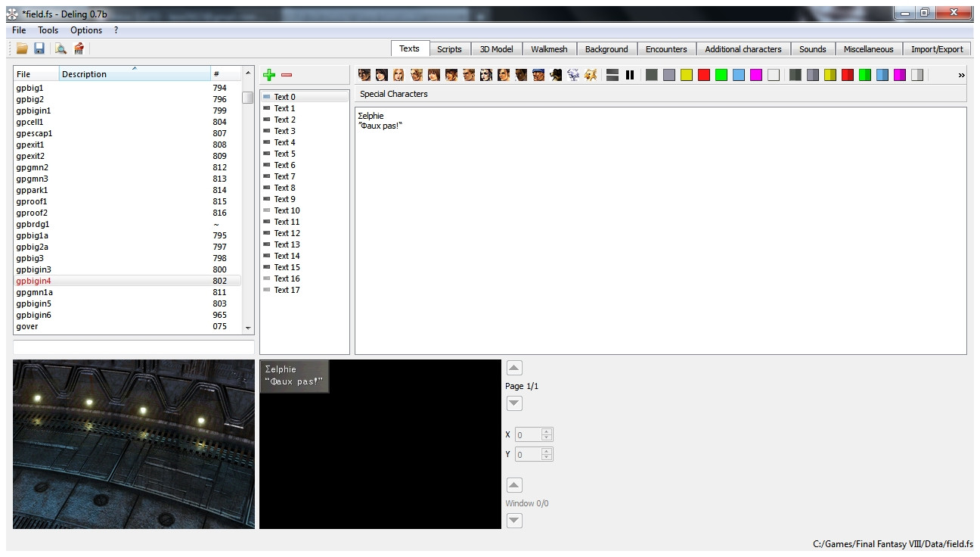
Task: Click the file list scrollbar down arrow
Action: point(248,328)
